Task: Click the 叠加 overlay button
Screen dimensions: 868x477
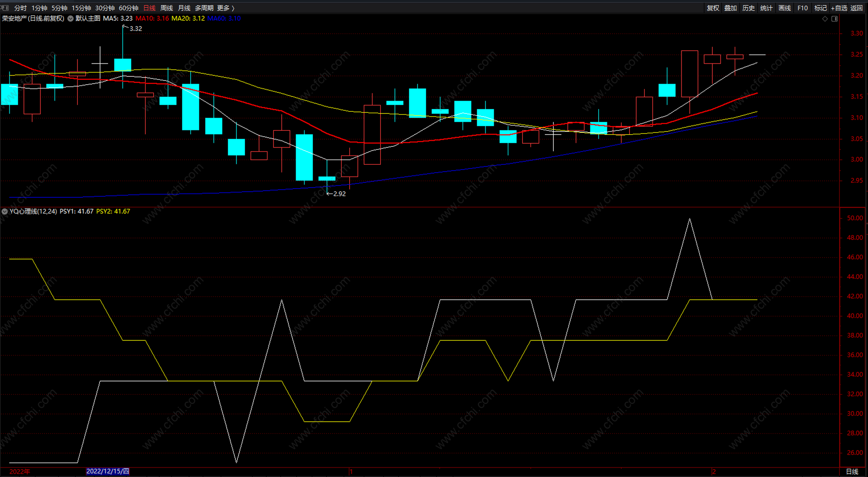Action: coord(730,8)
